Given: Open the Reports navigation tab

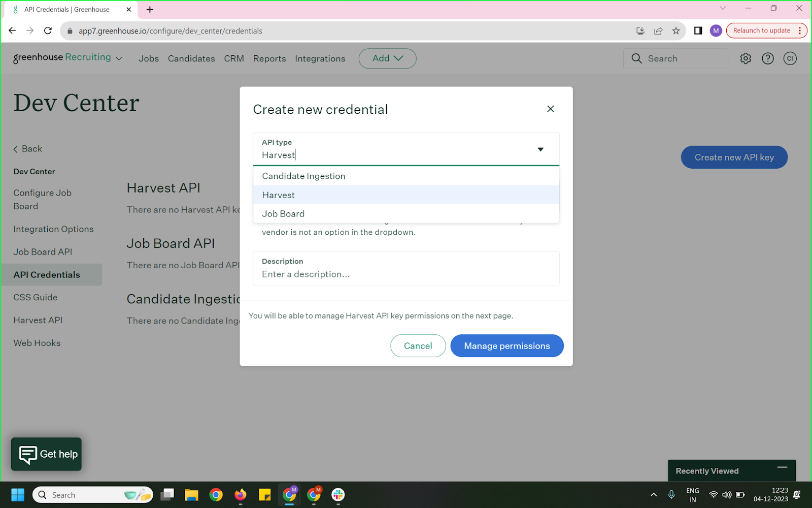Looking at the screenshot, I should (269, 59).
